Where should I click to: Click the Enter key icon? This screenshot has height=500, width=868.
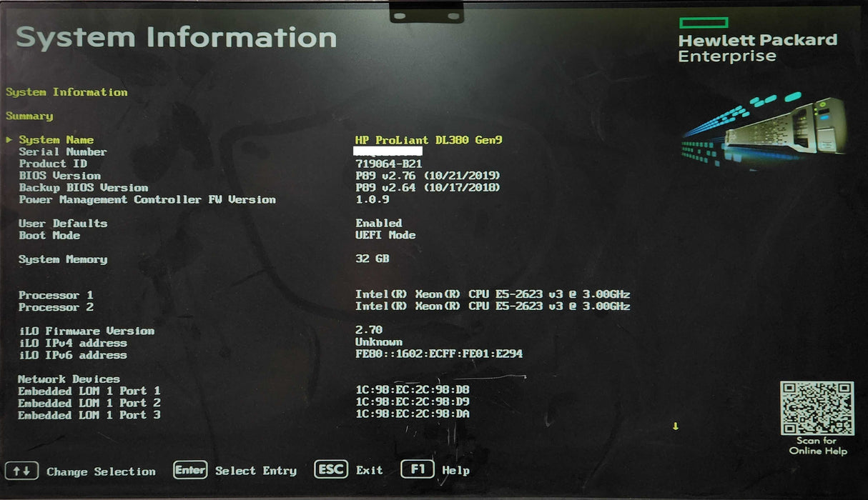(x=190, y=469)
